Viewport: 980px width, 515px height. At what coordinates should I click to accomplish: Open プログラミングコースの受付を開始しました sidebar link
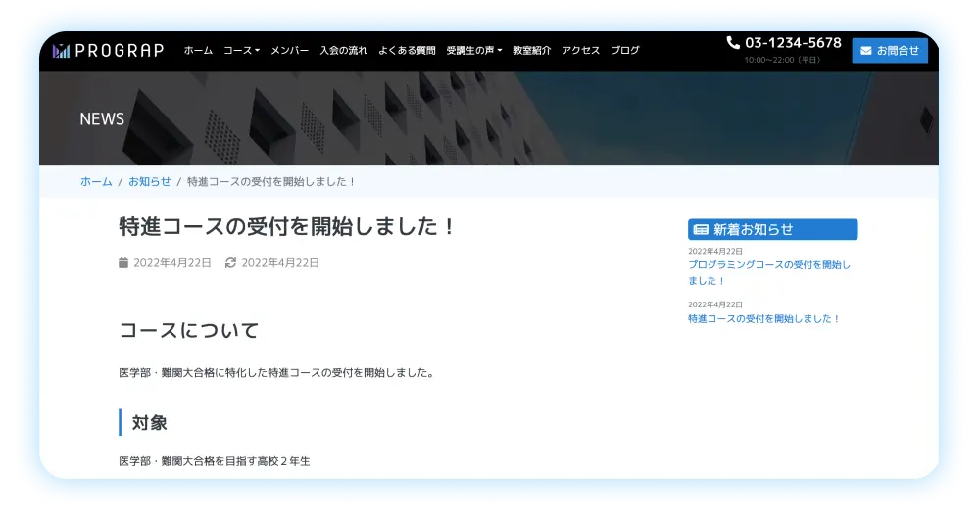click(769, 273)
